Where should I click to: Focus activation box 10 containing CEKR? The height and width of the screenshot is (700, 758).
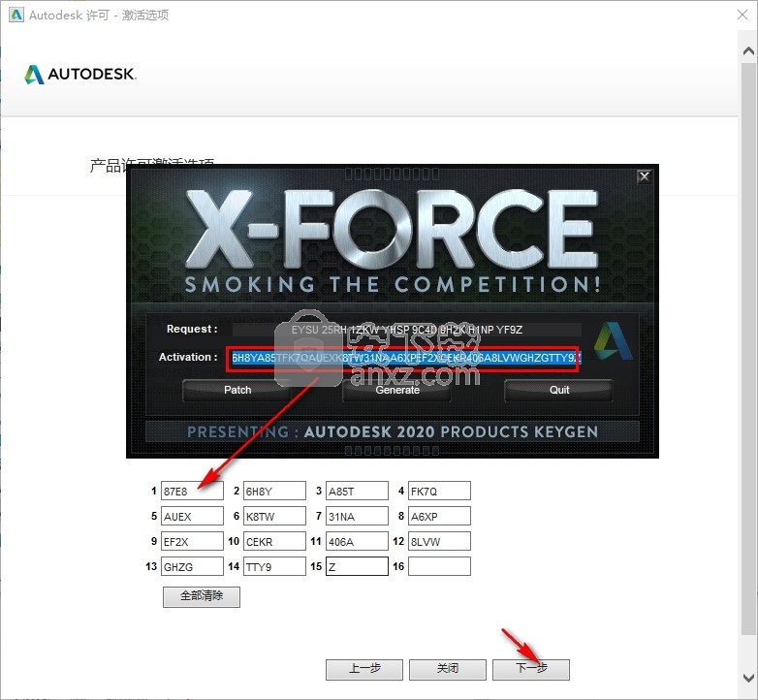[274, 541]
